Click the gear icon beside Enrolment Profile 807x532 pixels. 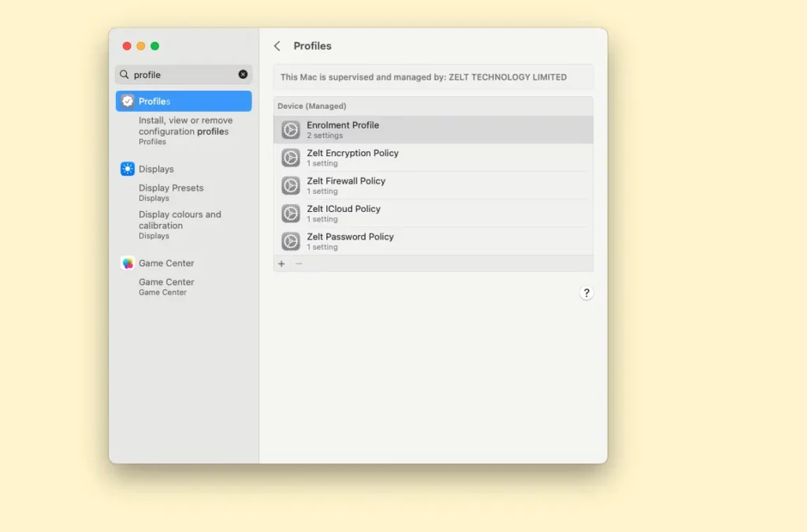[291, 130]
